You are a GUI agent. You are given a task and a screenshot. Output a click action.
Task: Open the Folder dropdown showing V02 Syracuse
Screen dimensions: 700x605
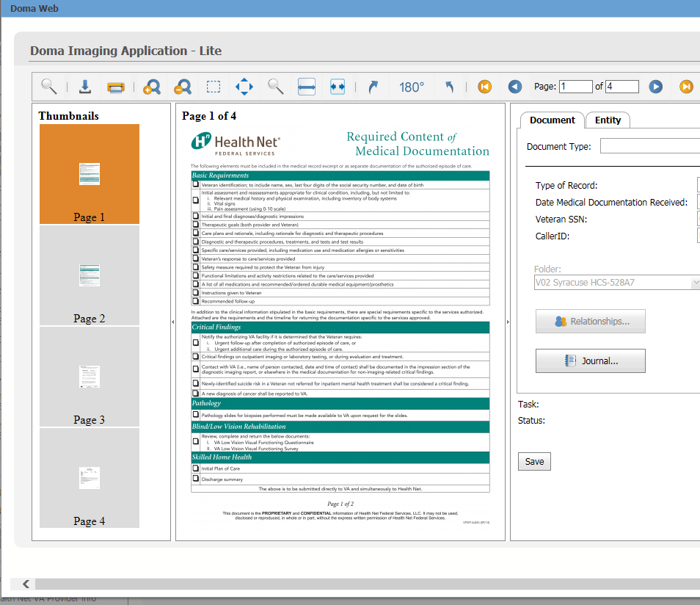(616, 283)
